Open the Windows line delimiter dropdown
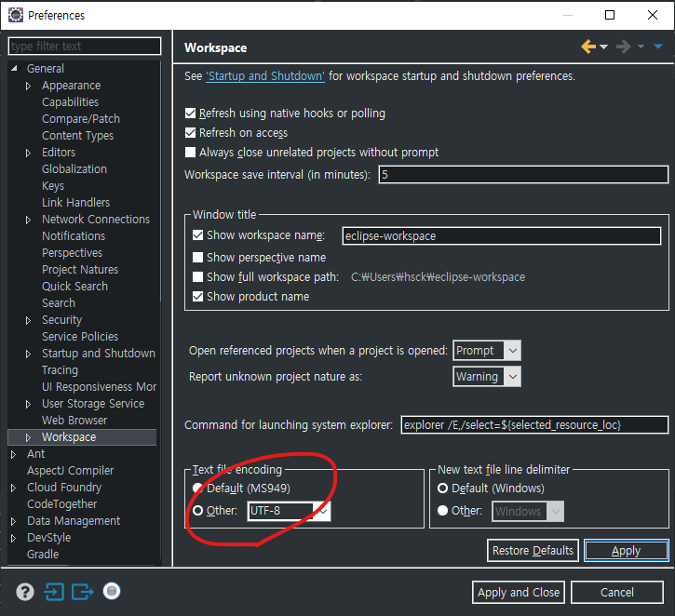 (x=528, y=511)
